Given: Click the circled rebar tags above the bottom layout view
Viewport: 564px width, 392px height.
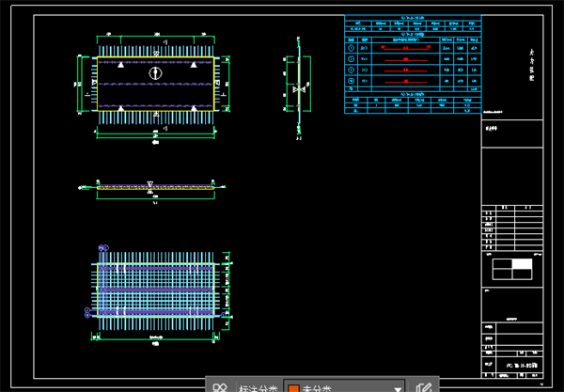Looking at the screenshot, I should pyautogui.click(x=103, y=248).
